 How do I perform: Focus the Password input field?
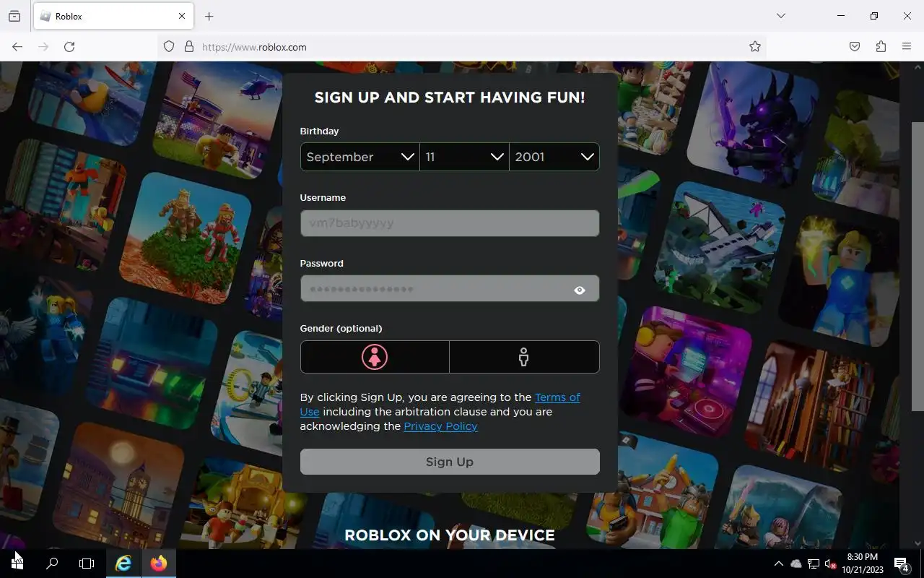450,288
